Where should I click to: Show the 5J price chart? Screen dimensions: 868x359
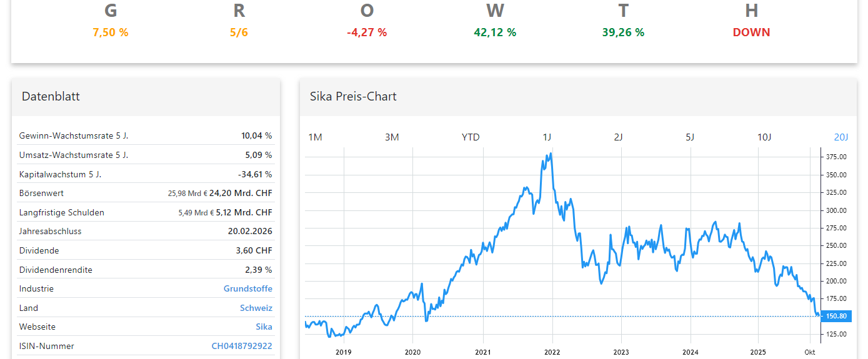click(690, 137)
